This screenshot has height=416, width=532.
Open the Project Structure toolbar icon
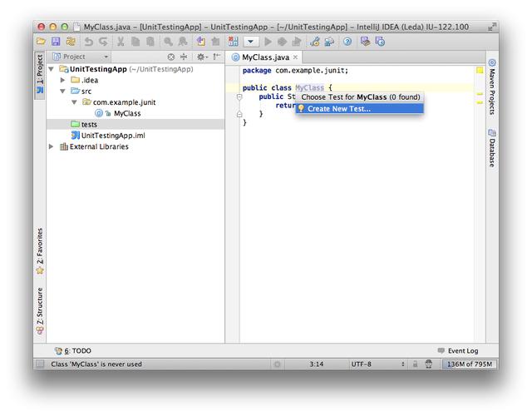[x=329, y=42]
